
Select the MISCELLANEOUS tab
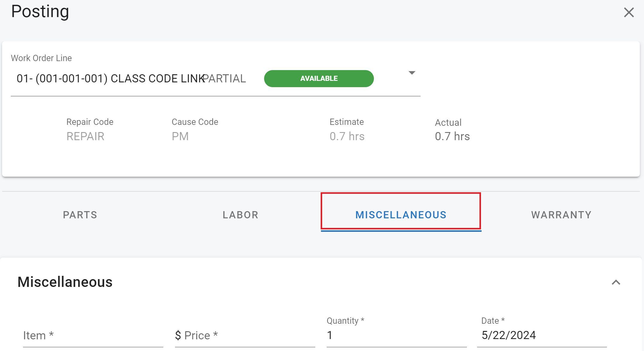[401, 215]
